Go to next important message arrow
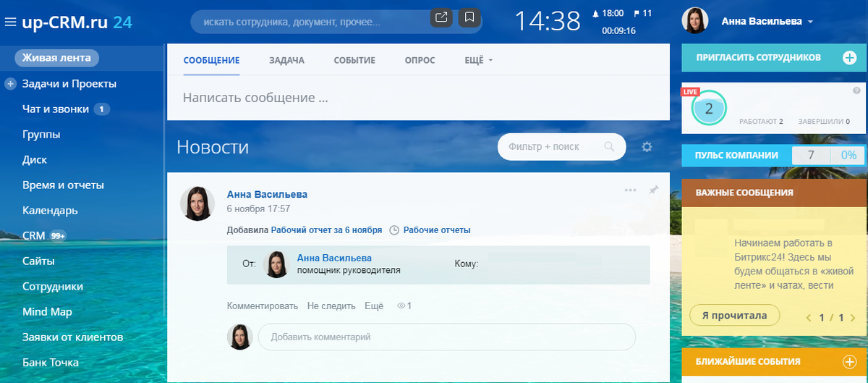 (x=853, y=317)
